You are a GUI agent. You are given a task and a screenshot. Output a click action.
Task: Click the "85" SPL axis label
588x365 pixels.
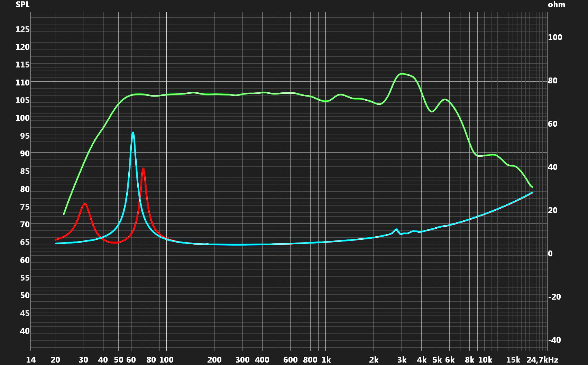25,171
